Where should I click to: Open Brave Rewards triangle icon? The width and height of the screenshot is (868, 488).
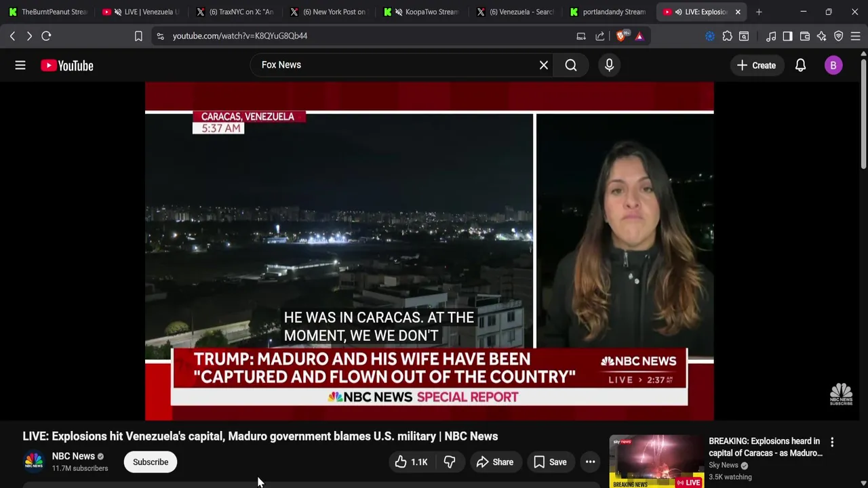[x=639, y=36]
